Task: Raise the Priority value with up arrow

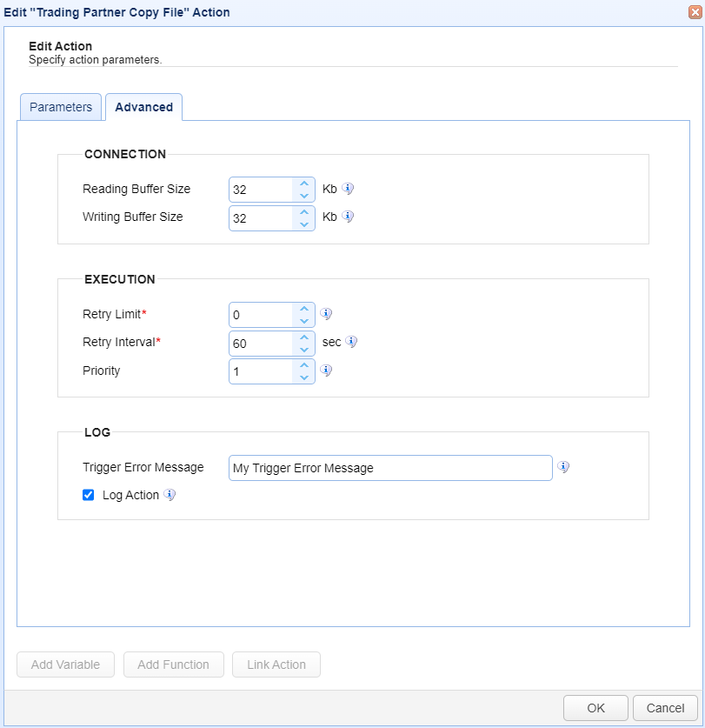Action: (304, 365)
